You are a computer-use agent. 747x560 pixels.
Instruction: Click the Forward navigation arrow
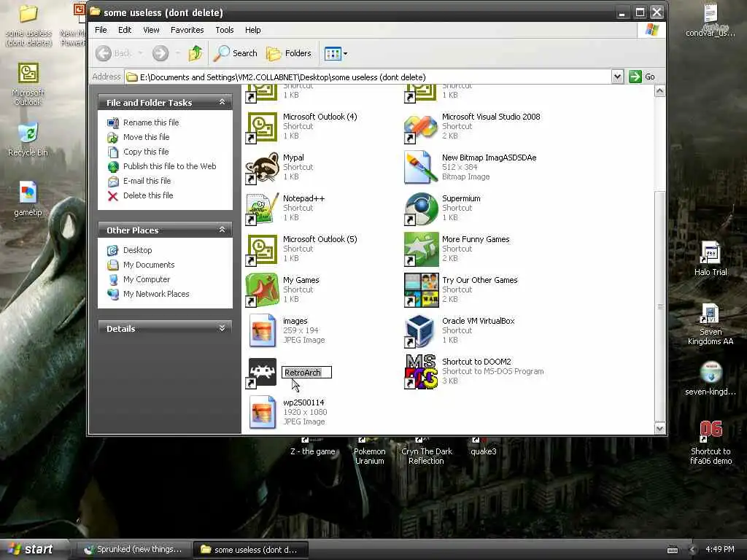click(160, 53)
